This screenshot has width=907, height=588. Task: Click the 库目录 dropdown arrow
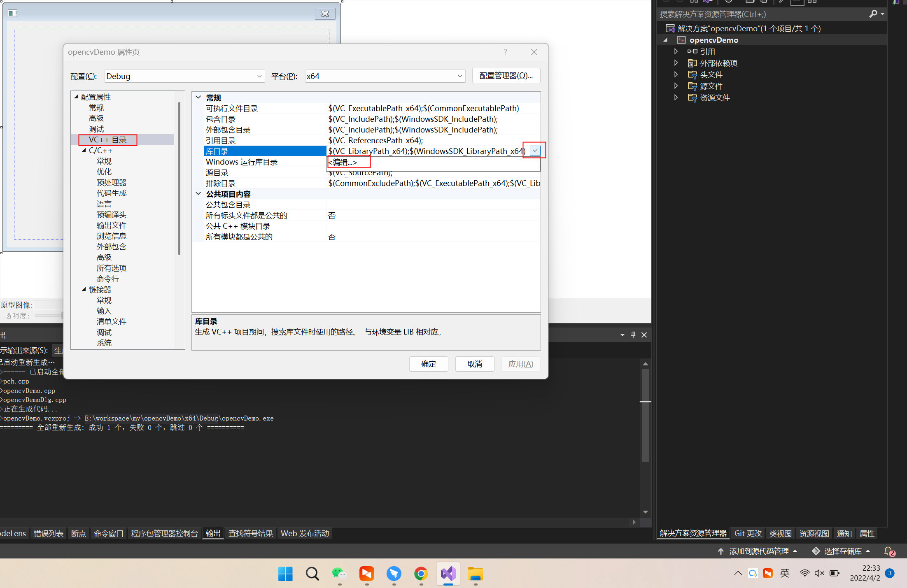535,151
